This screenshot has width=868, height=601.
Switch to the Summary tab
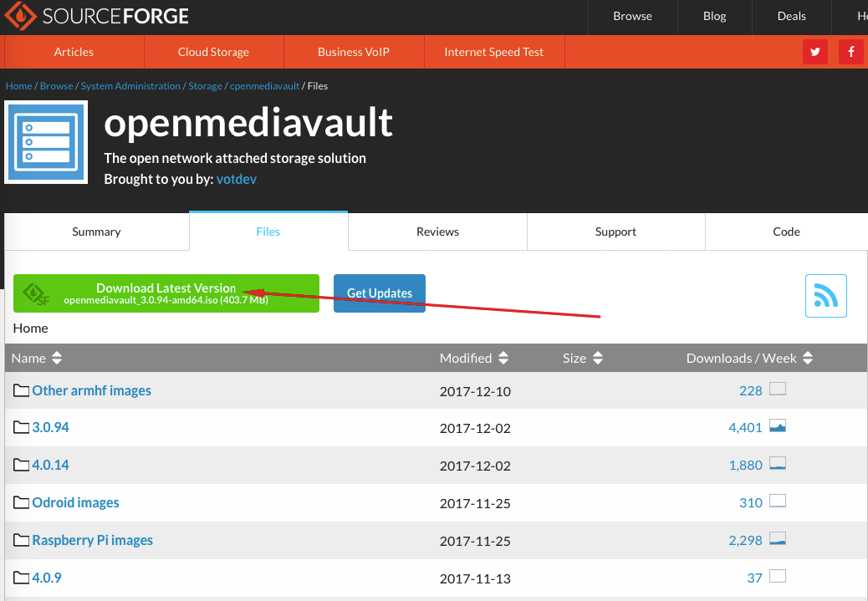coord(96,232)
